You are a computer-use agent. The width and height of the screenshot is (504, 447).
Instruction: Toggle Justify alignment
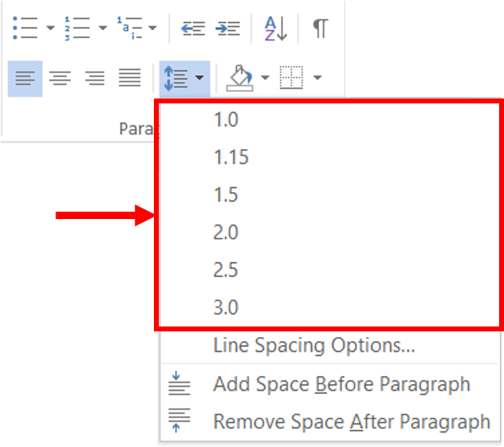pos(129,78)
